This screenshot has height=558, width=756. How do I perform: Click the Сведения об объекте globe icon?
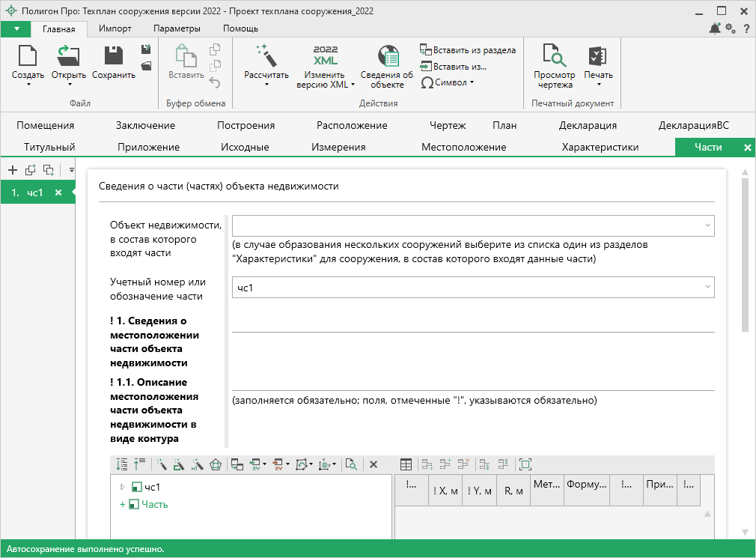pos(387,56)
